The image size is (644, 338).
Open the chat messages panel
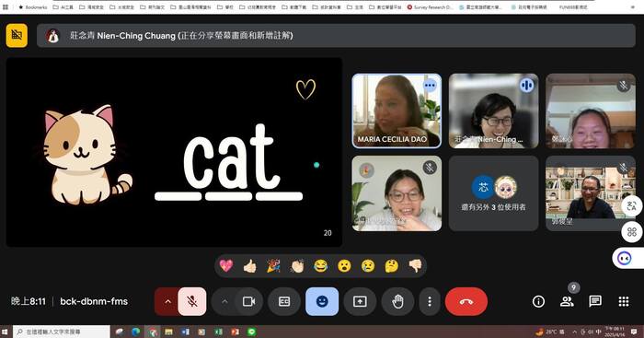pos(595,301)
